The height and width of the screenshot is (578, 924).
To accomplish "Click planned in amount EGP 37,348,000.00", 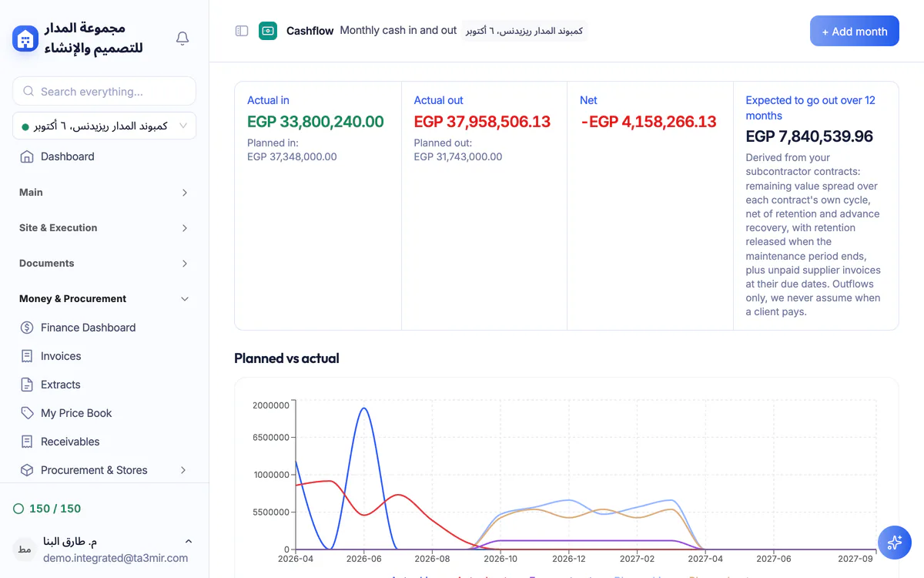I will click(x=292, y=156).
